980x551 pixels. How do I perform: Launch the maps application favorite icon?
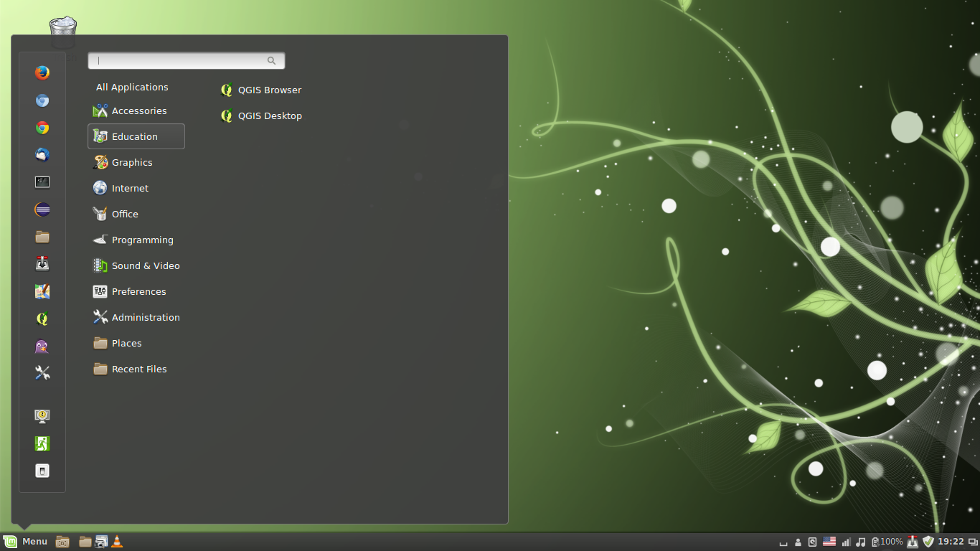[x=42, y=291]
